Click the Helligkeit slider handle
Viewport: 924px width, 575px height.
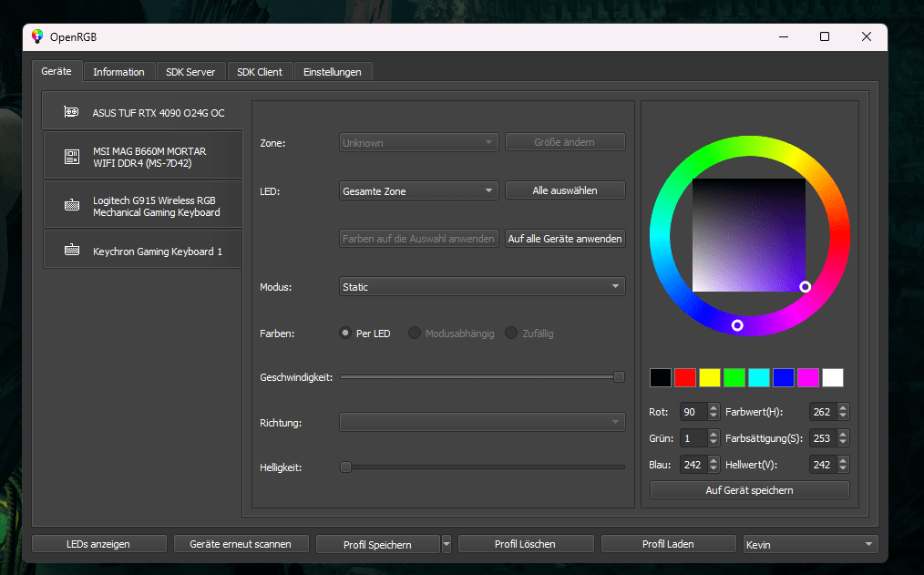click(x=346, y=467)
